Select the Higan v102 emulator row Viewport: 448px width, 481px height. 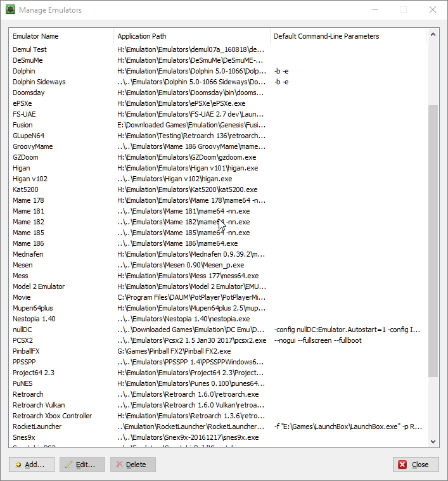(218, 179)
